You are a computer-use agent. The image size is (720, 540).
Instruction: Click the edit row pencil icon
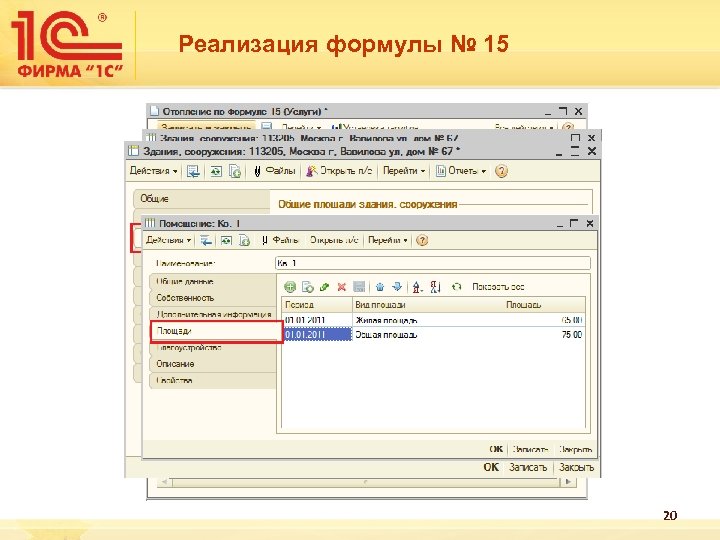pos(324,287)
